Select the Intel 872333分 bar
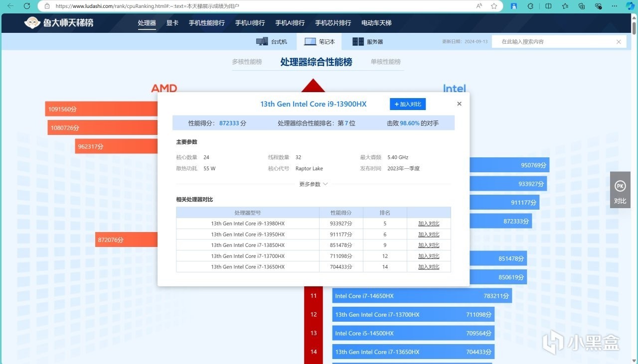This screenshot has width=638, height=364. pos(500,221)
